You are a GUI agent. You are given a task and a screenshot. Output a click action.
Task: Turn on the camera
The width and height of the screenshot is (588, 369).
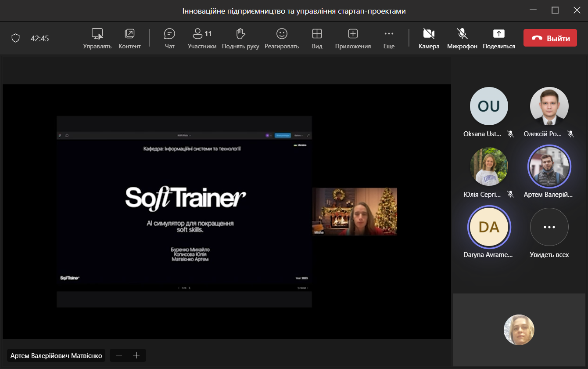pos(429,38)
